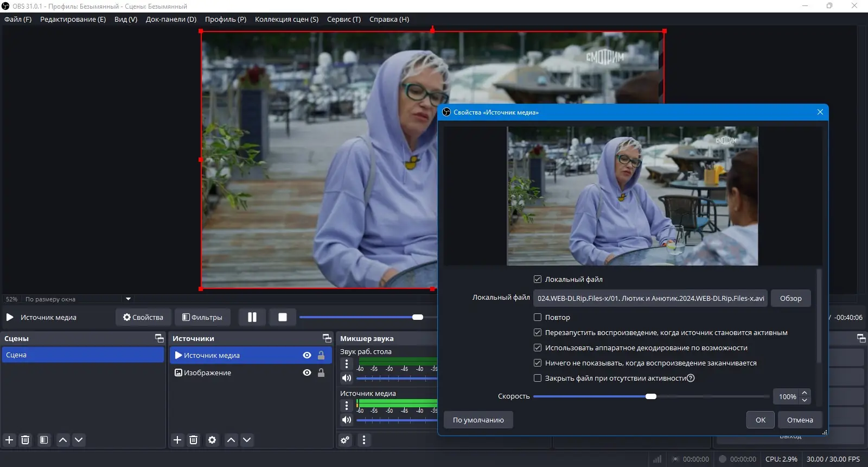Stop the media source playback
The width and height of the screenshot is (868, 467).
[x=283, y=317]
